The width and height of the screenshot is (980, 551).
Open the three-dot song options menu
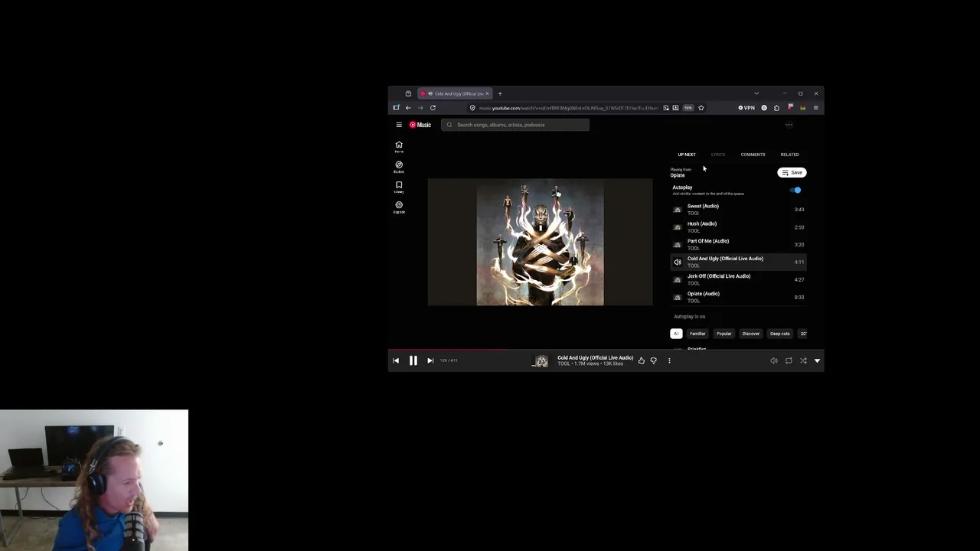point(669,360)
